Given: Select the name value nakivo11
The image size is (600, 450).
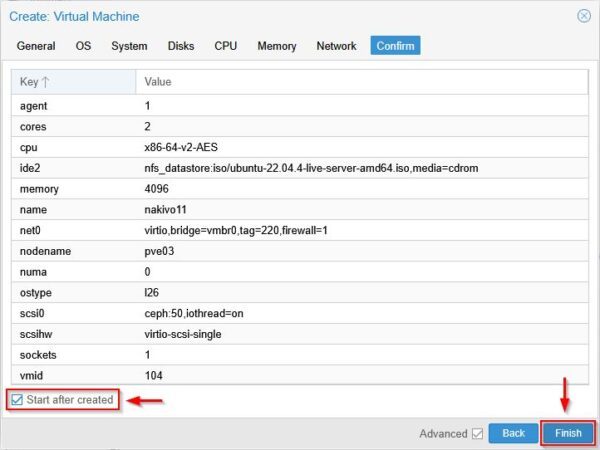Looking at the screenshot, I should (x=165, y=209).
